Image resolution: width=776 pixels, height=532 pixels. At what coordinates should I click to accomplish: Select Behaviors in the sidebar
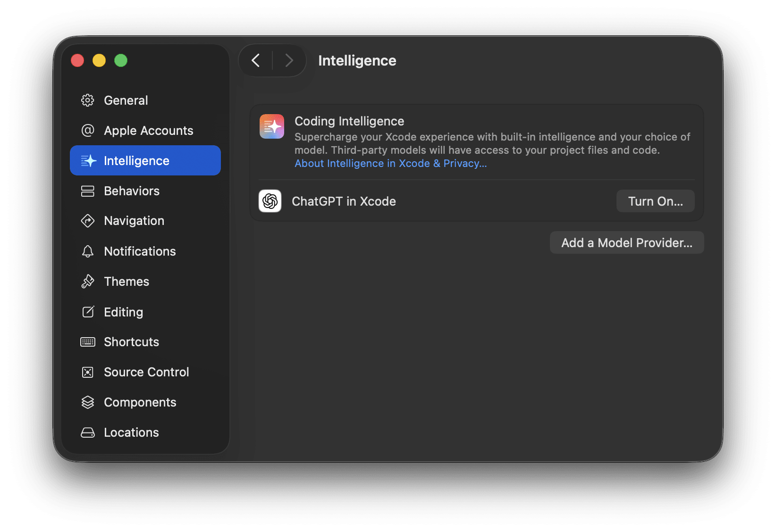145,191
